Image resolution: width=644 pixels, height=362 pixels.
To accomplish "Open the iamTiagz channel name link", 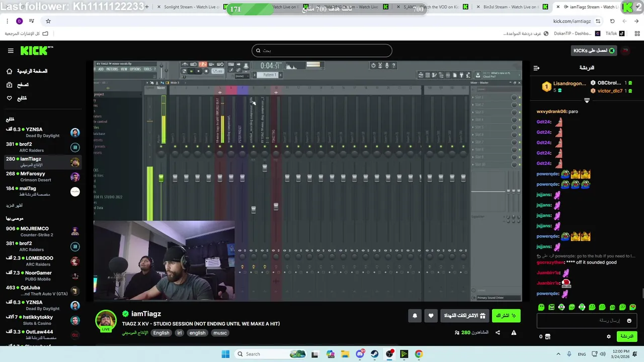I will point(146,314).
